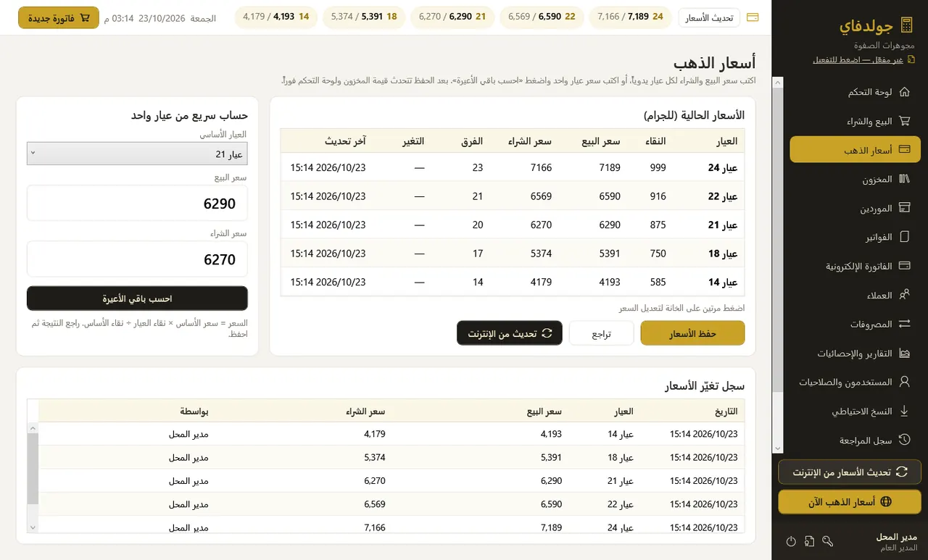Open the أسعار الذهب sidebar page
Screen dimensions: 928x560
[855, 150]
